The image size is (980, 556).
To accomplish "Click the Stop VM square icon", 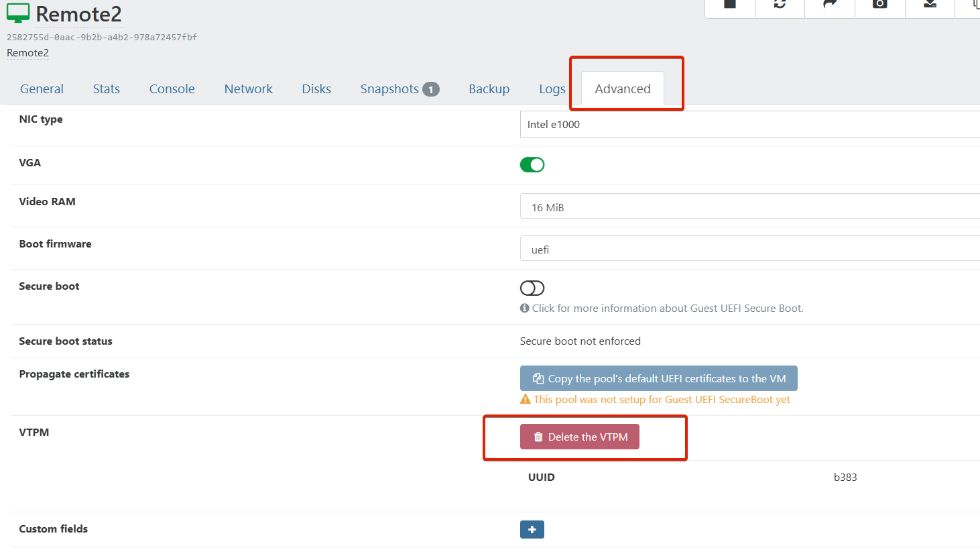I will pos(730,5).
